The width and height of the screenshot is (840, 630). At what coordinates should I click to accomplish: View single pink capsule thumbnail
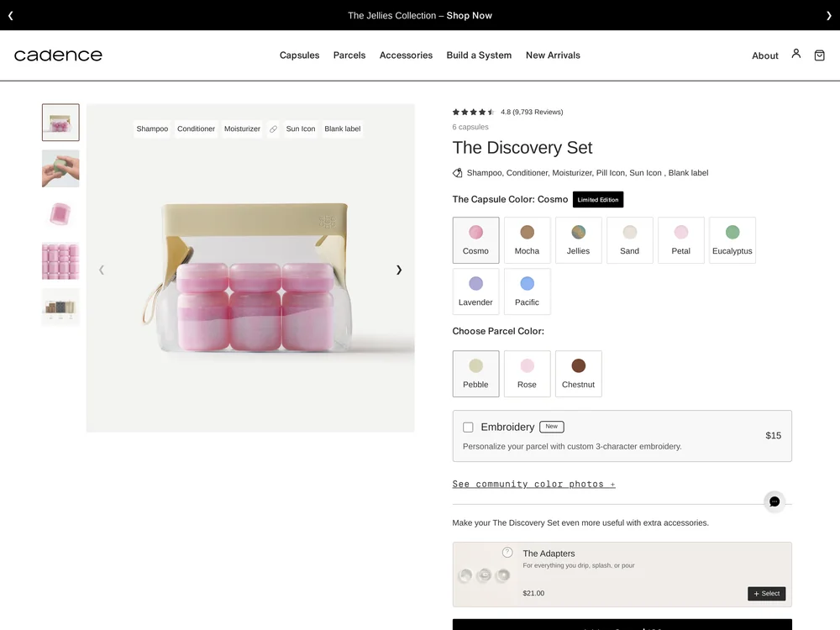pyautogui.click(x=60, y=215)
